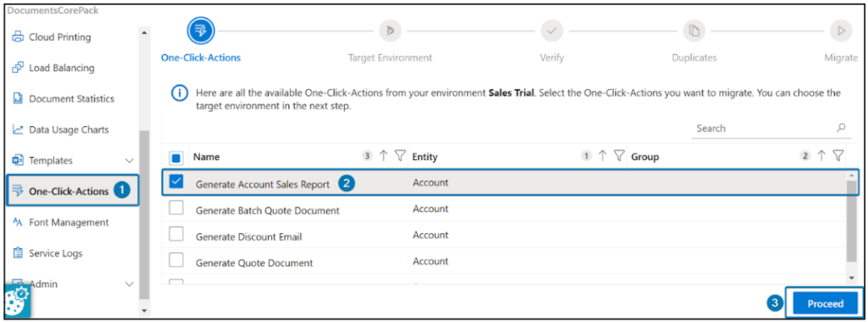Toggle the select-all header checkbox
Viewport: 868px width, 322px height.
coord(176,158)
